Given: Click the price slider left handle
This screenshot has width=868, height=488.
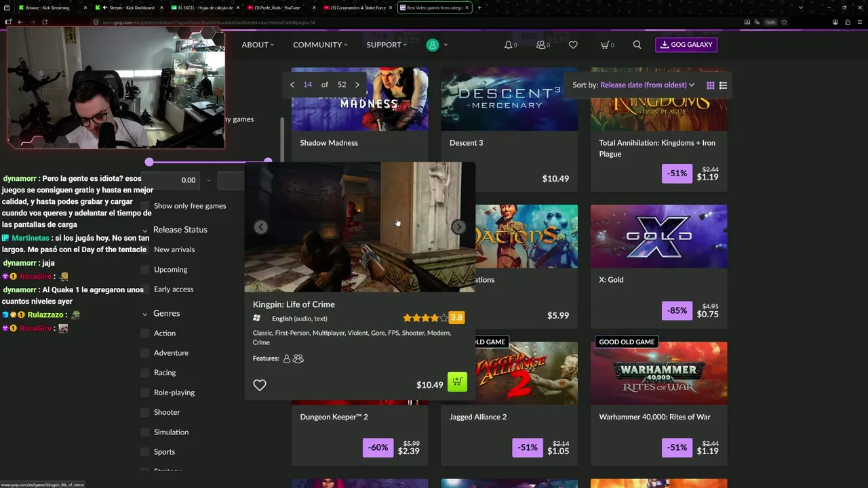Looking at the screenshot, I should [149, 162].
